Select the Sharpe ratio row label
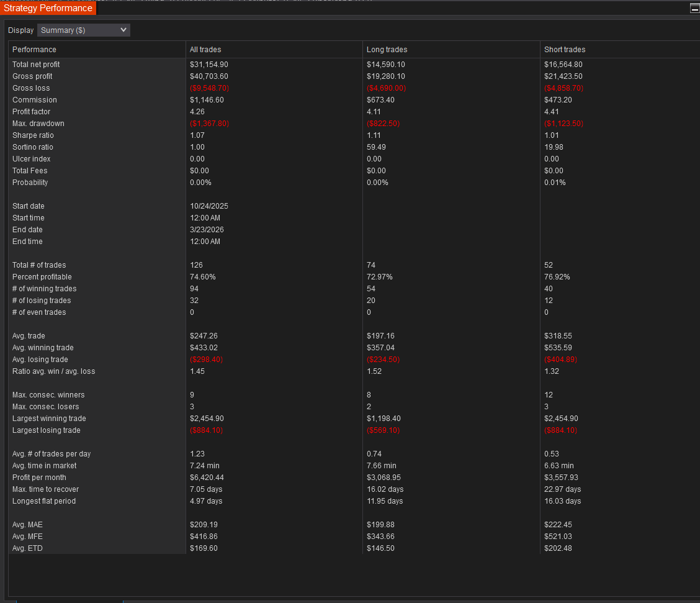 pos(33,135)
